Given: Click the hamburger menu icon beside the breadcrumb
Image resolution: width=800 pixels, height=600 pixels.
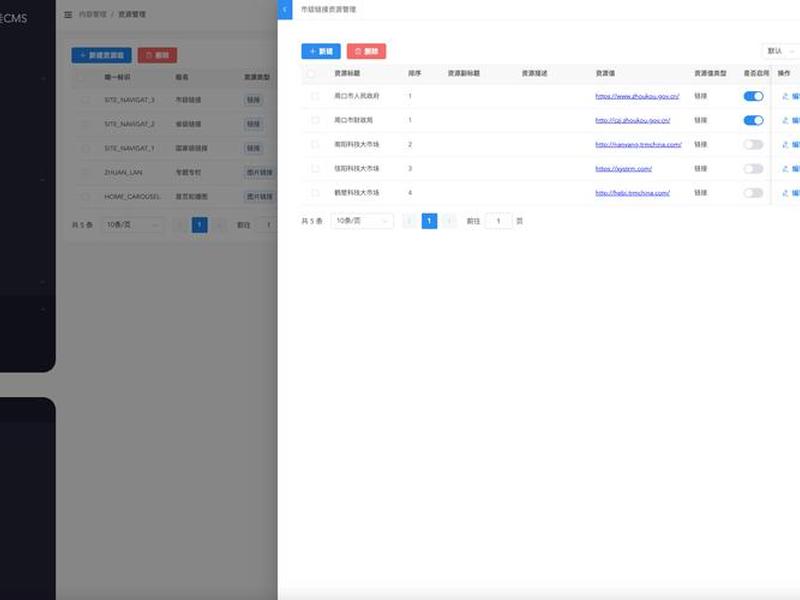Looking at the screenshot, I should click(x=68, y=14).
